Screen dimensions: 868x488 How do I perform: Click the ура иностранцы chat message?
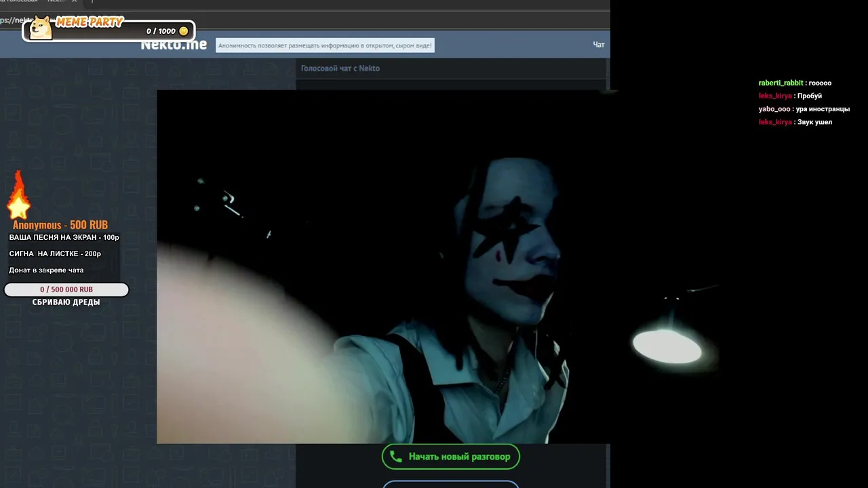pyautogui.click(x=823, y=109)
